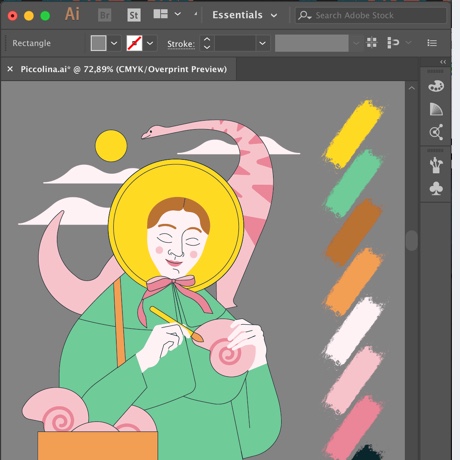Screen dimensions: 460x460
Task: Open Adobe Stock via the St icon
Action: click(x=134, y=15)
